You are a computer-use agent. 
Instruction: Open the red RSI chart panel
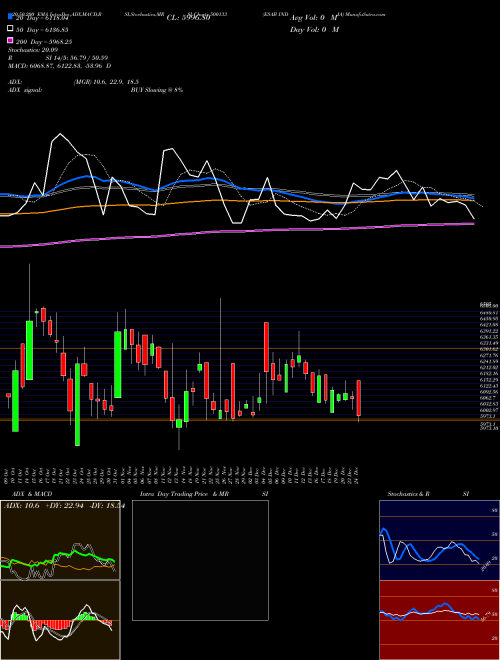[439, 620]
